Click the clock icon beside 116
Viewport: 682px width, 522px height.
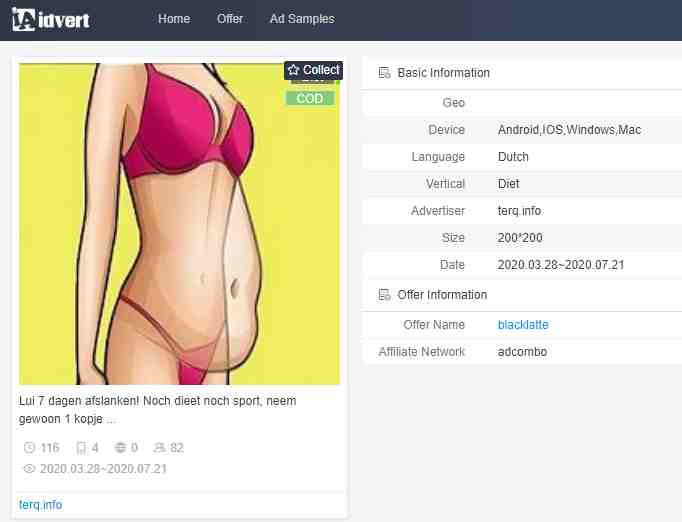tap(29, 448)
